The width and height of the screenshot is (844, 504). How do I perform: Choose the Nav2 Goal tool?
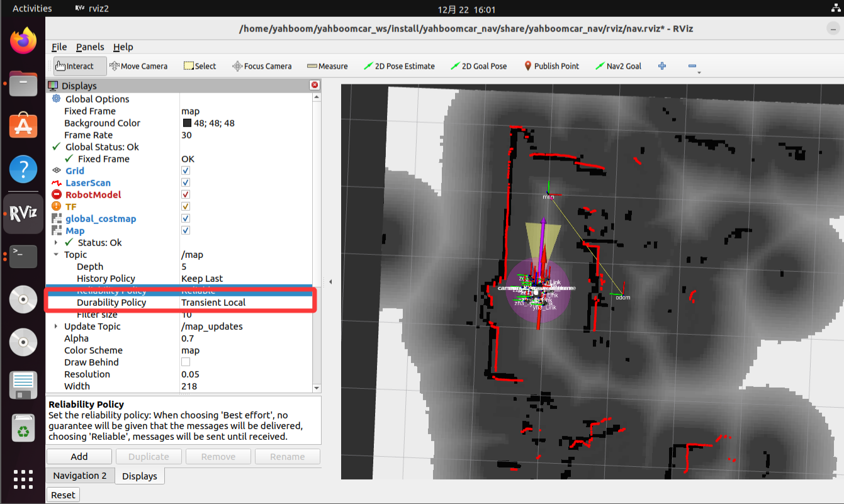click(x=619, y=66)
